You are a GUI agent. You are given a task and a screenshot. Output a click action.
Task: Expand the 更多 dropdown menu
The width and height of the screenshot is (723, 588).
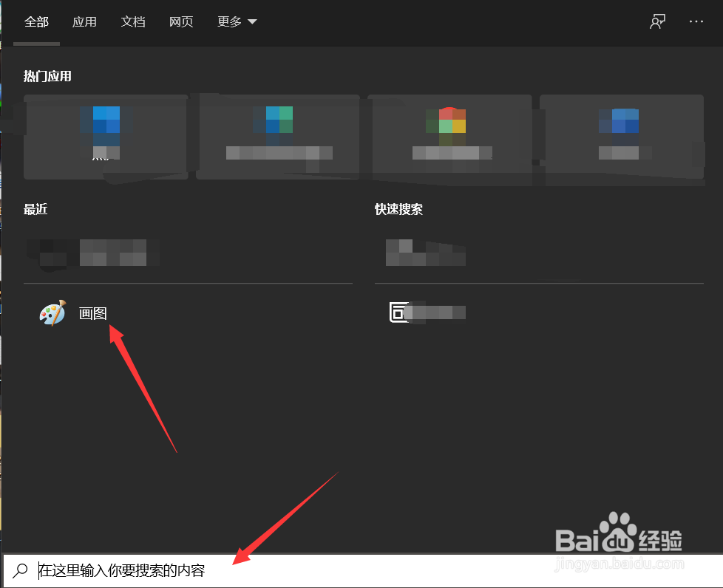[x=237, y=21]
